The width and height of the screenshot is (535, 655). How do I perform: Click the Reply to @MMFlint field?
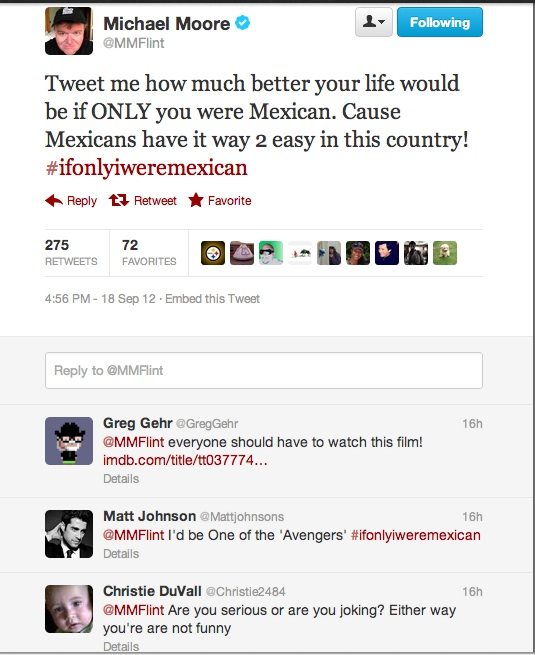point(264,371)
